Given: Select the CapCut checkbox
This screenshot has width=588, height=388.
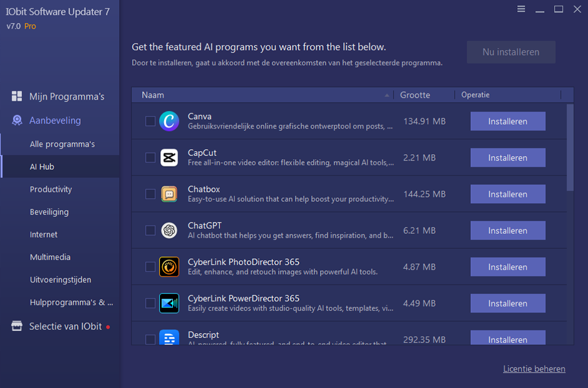Looking at the screenshot, I should coord(150,157).
